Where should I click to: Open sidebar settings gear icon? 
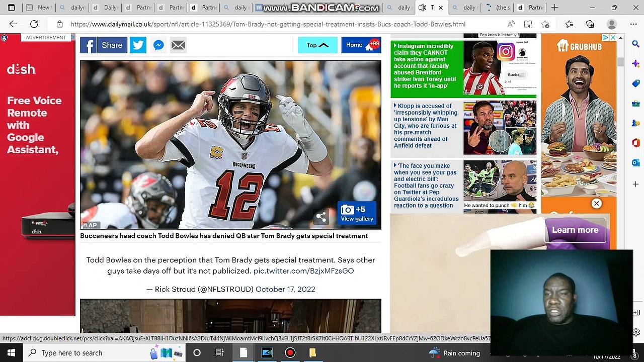point(637,332)
